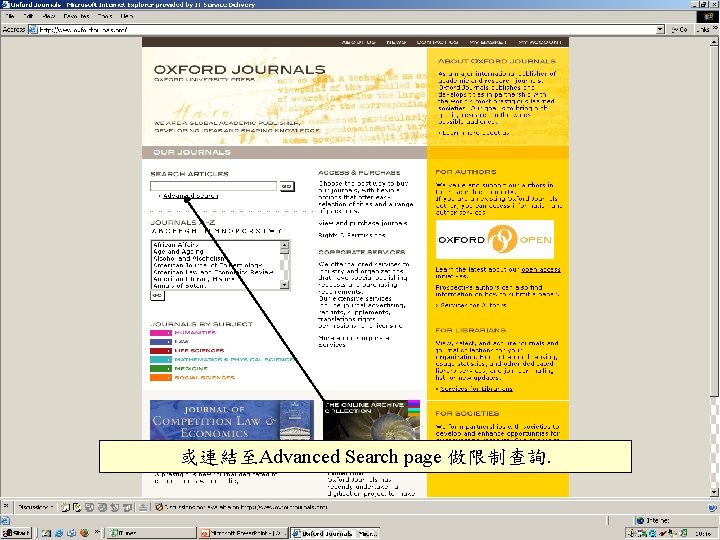Viewport: 720px width, 540px height.
Task: Click the IE page icon in address bar
Action: point(33,29)
